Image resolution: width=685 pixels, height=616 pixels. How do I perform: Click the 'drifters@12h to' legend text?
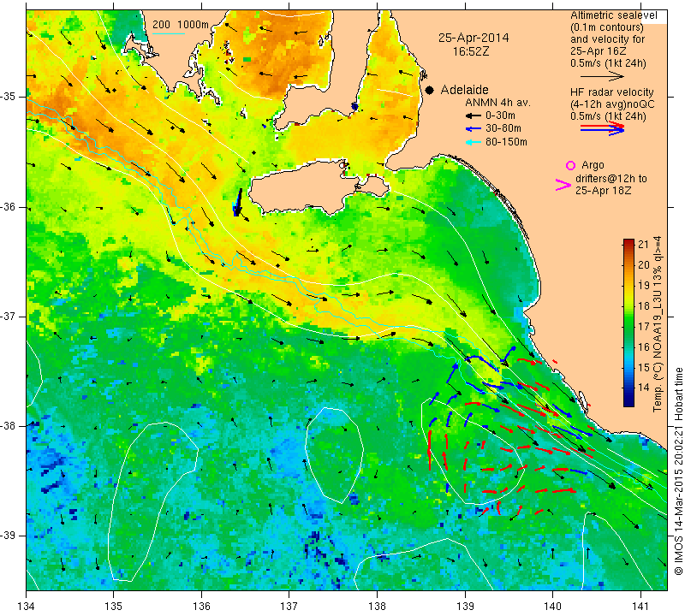(x=611, y=179)
